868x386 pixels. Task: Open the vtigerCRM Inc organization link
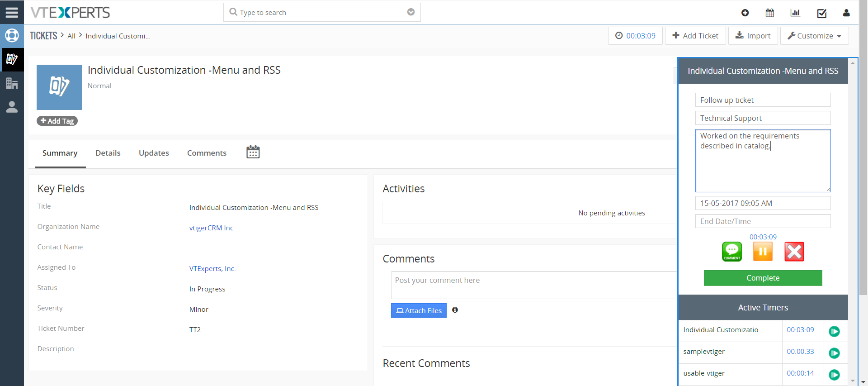pyautogui.click(x=211, y=228)
